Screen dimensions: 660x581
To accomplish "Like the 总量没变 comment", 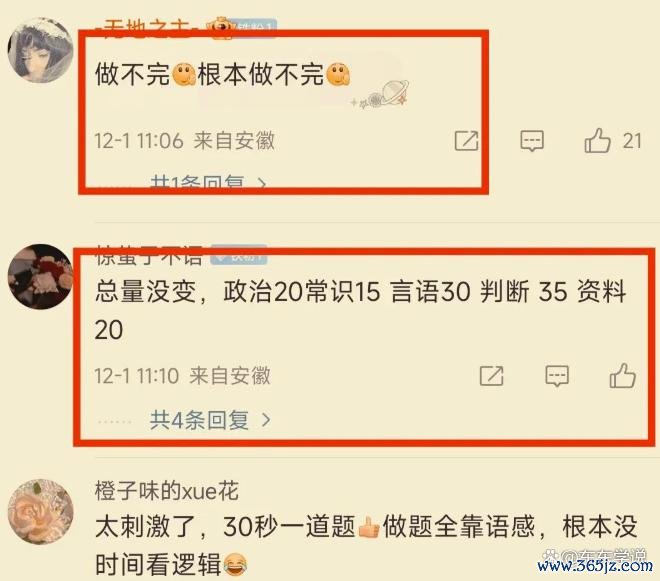I will [x=623, y=376].
